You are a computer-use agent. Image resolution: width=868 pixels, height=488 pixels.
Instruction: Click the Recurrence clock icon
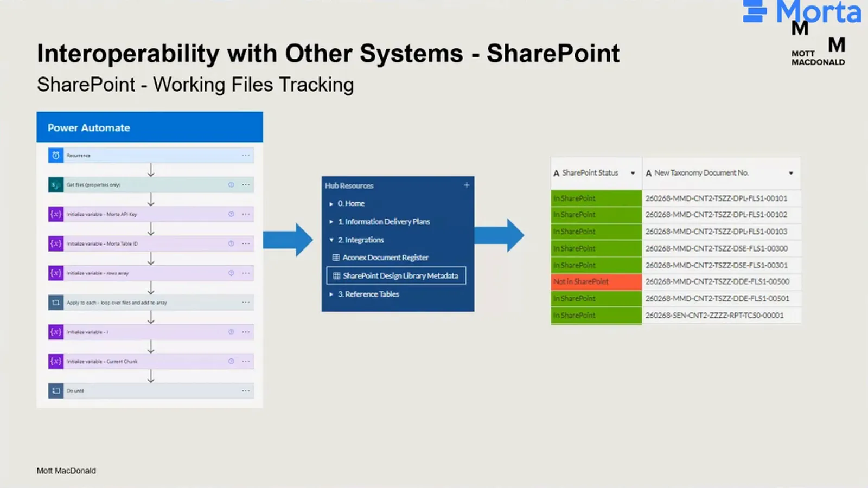pyautogui.click(x=56, y=156)
